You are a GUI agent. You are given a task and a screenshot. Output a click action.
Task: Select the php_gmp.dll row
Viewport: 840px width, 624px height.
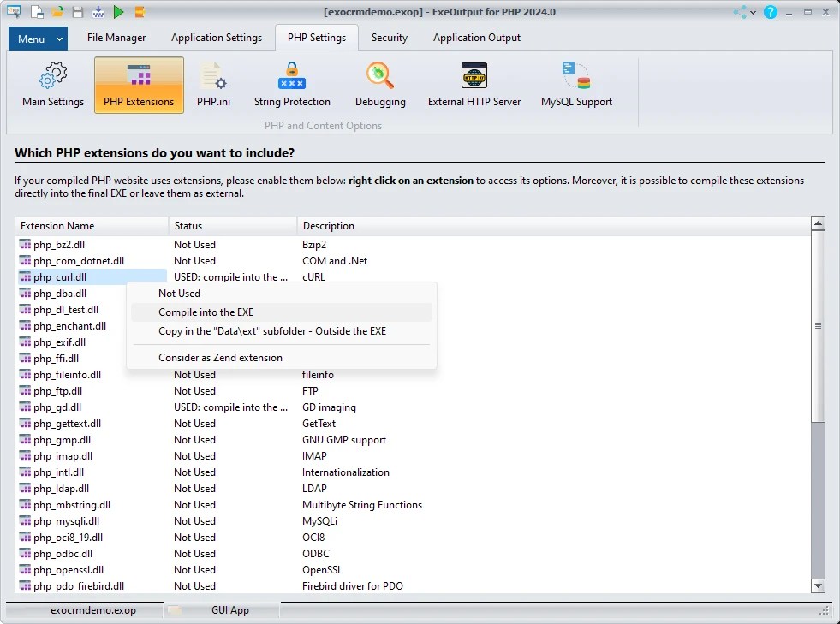(413, 440)
